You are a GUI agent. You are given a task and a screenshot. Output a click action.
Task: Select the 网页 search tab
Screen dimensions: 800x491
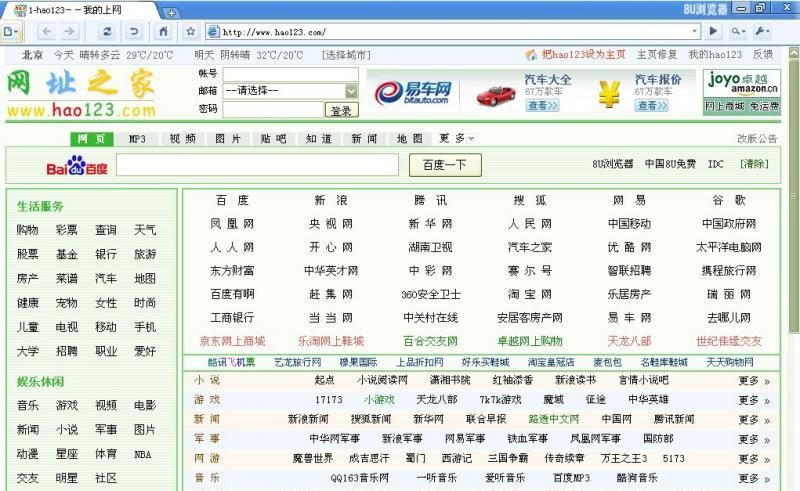pyautogui.click(x=91, y=139)
